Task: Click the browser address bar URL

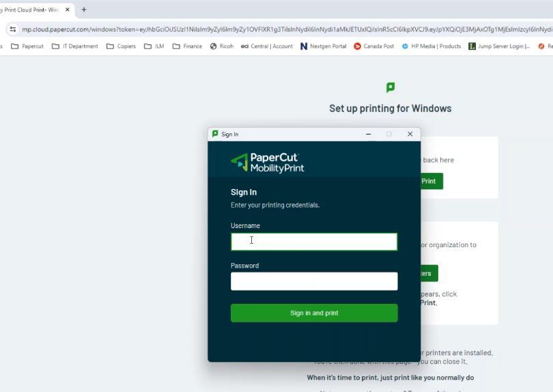Action: 286,29
